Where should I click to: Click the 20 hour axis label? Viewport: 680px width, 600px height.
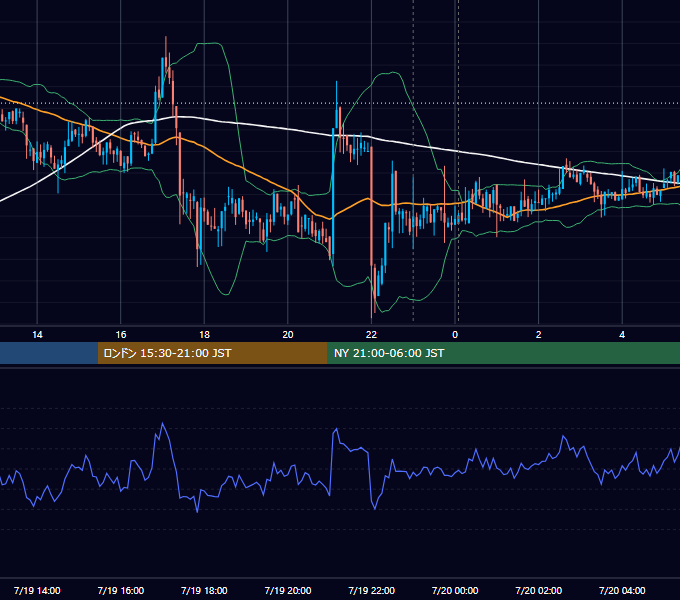(288, 335)
